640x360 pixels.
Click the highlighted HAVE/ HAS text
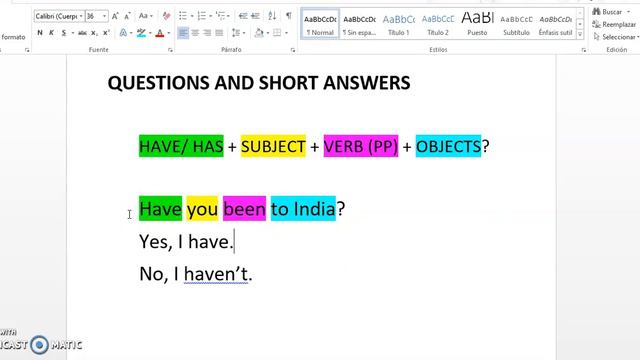(x=181, y=146)
